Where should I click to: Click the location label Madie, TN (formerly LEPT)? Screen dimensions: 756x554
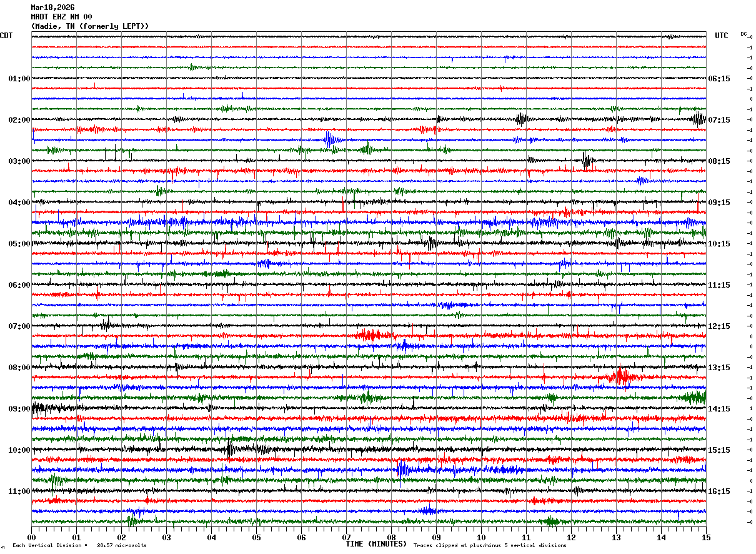(x=90, y=26)
